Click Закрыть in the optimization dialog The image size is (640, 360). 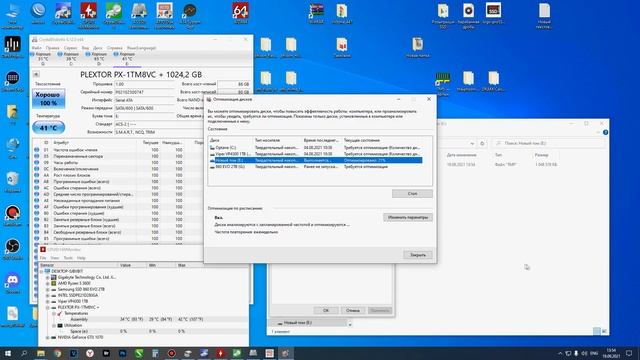pos(418,255)
